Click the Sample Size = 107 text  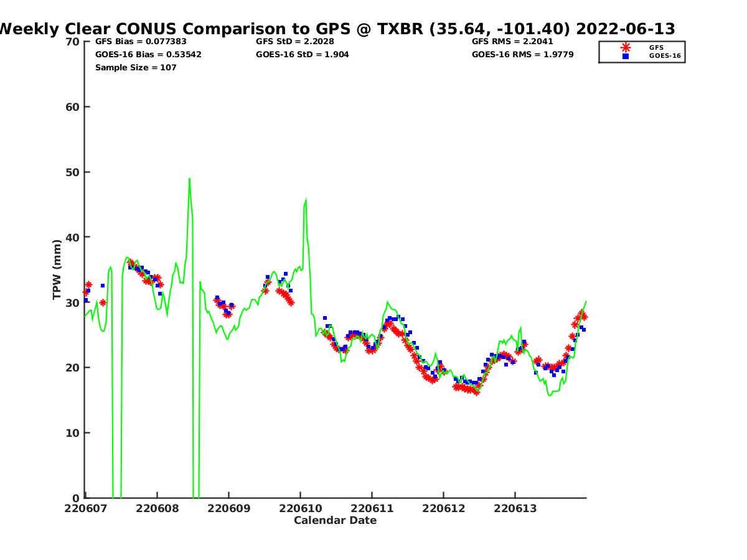(x=136, y=68)
